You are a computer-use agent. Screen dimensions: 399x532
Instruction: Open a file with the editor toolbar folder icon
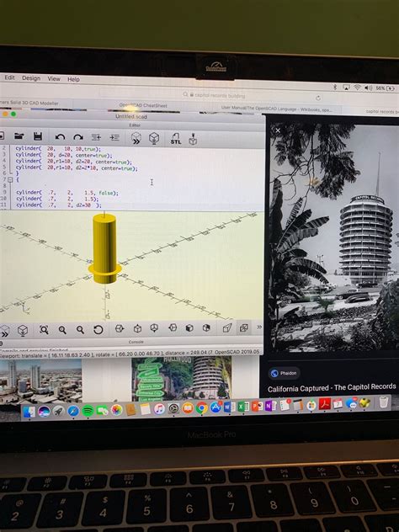(x=19, y=136)
